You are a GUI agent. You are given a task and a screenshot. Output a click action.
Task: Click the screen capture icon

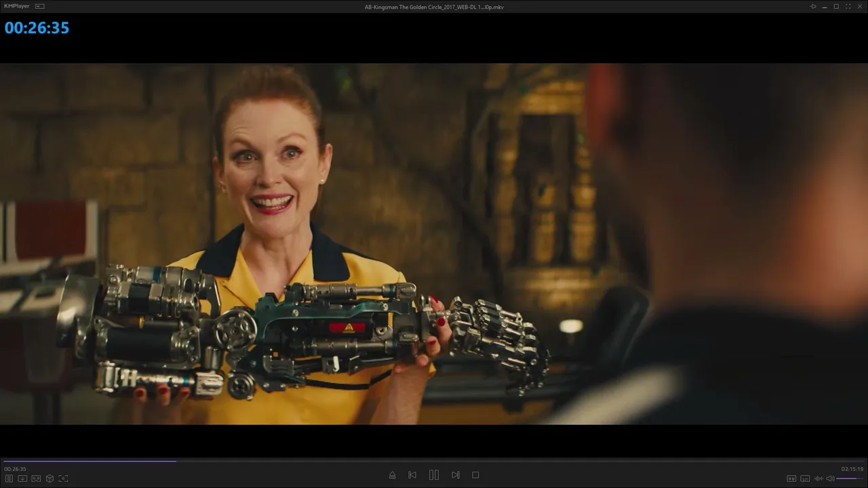click(x=63, y=479)
